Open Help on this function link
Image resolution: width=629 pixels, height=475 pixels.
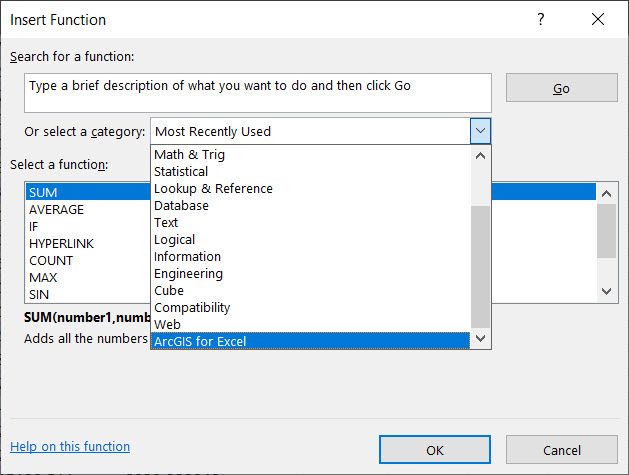coord(70,447)
